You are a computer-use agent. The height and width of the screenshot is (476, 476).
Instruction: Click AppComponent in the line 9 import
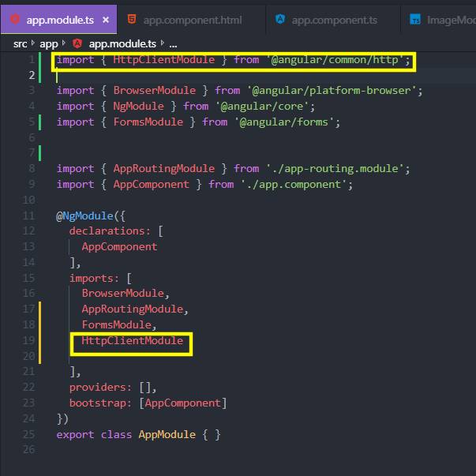[x=152, y=185]
